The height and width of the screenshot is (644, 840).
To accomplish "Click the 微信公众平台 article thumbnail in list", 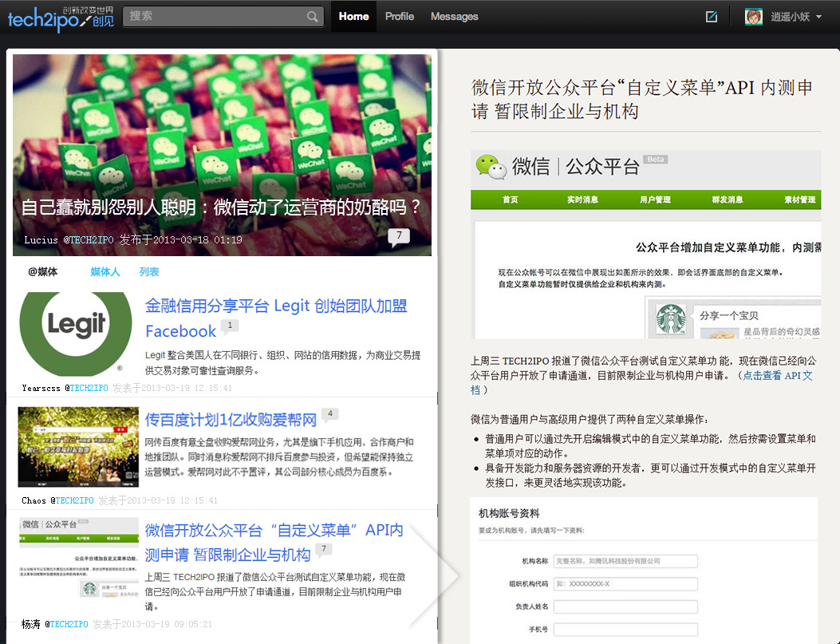I will 79,559.
